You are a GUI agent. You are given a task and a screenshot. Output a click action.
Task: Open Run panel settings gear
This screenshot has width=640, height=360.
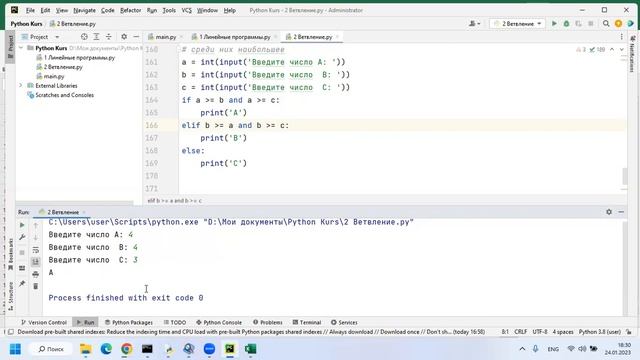tap(609, 212)
